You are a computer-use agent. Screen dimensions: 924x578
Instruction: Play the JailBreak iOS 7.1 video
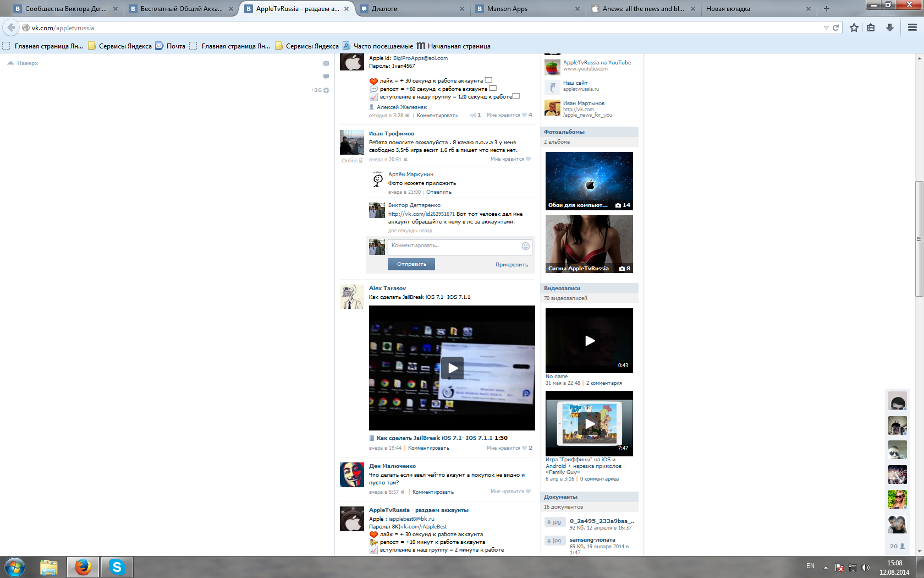click(452, 368)
